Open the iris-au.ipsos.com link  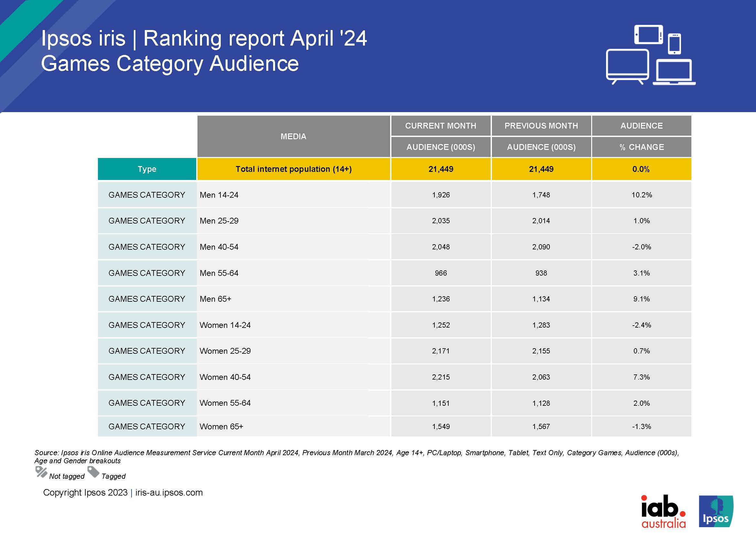[x=169, y=493]
